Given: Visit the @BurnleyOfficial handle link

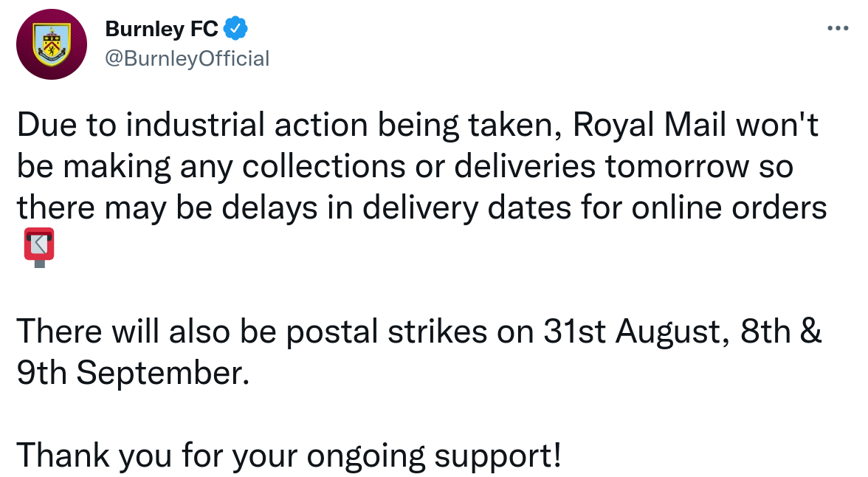Looking at the screenshot, I should [187, 58].
